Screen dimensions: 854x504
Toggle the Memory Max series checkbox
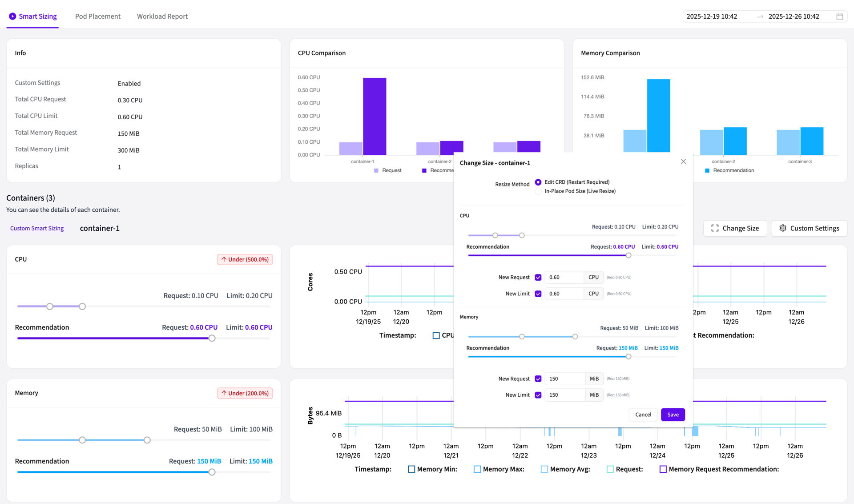[477, 469]
